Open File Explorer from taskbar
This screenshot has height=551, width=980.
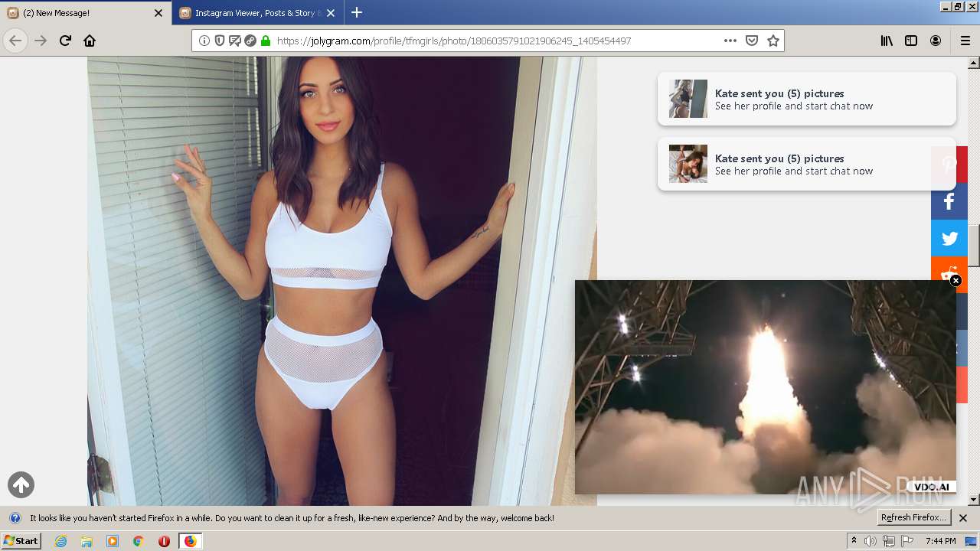(87, 541)
